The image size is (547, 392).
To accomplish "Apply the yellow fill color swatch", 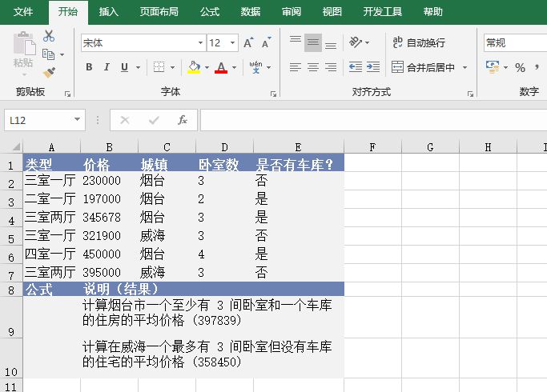I will coord(193,67).
